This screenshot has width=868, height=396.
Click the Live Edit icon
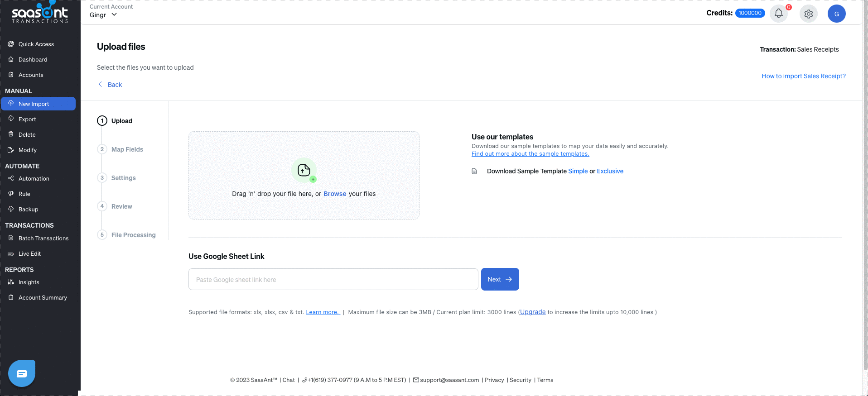click(11, 254)
